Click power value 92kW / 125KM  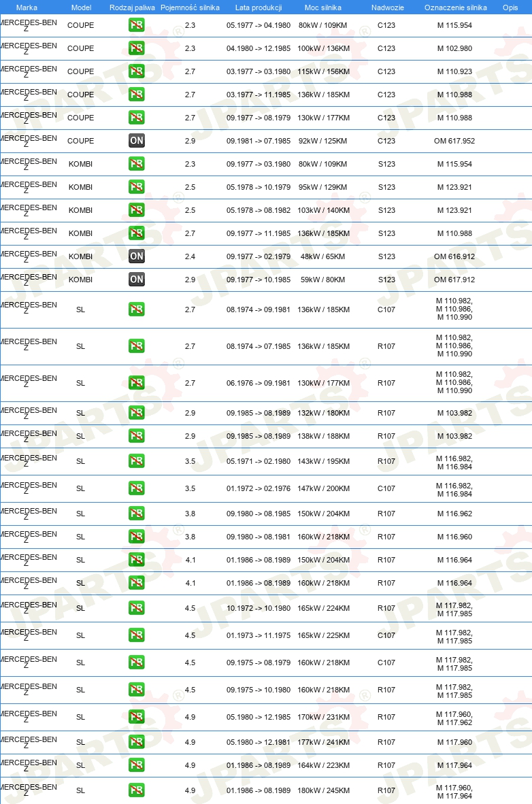click(322, 141)
